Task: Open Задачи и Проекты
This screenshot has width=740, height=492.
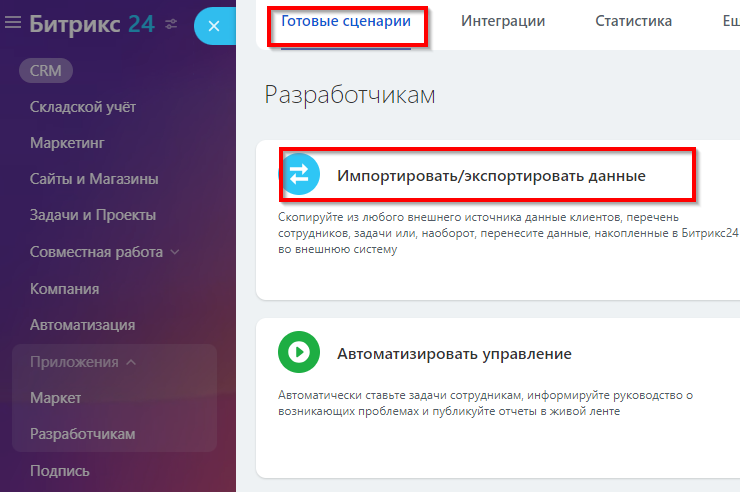Action: [92, 215]
